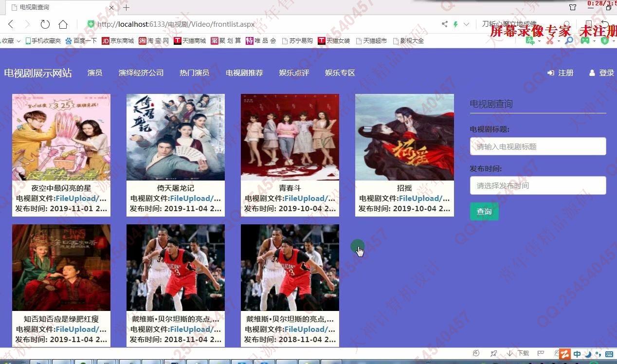Click the 青春斗 title text
Viewport: 617px width, 364px height.
[x=290, y=188]
